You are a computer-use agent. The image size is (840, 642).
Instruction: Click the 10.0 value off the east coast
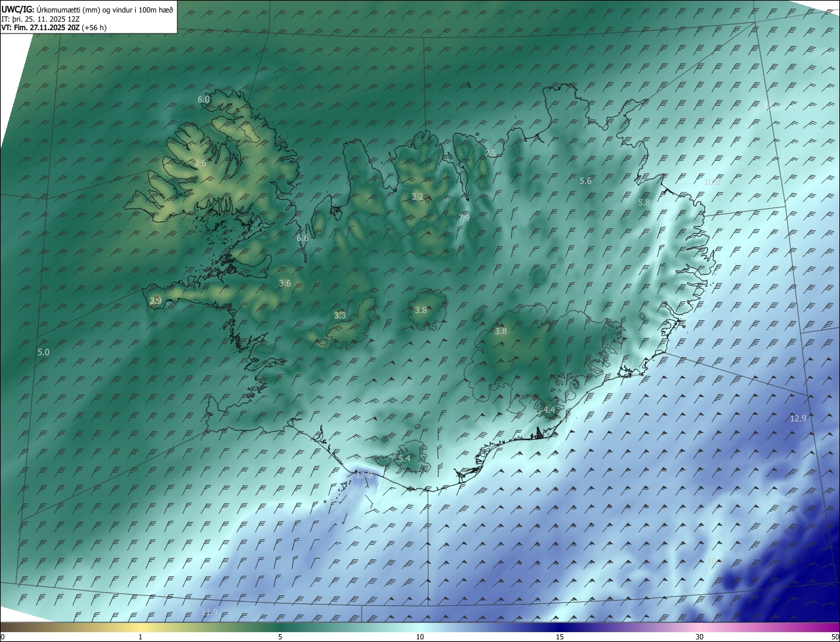(712, 182)
